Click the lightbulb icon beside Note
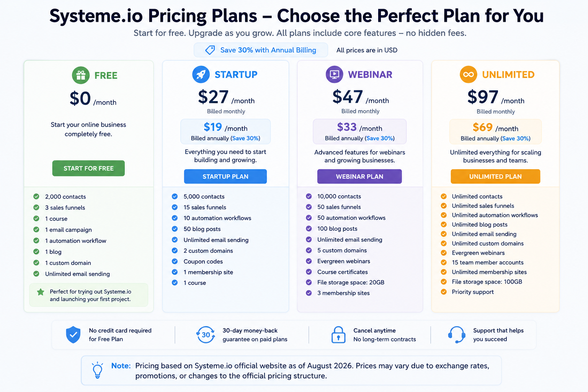The width and height of the screenshot is (588, 392). click(x=98, y=370)
